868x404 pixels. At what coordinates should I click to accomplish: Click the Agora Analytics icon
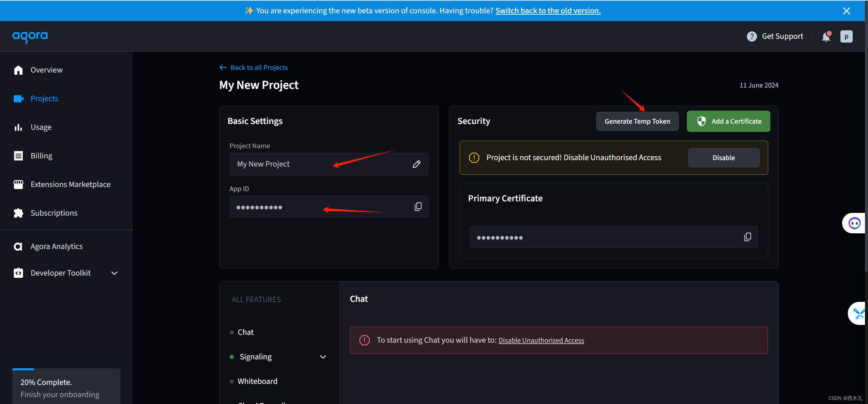[x=18, y=246]
